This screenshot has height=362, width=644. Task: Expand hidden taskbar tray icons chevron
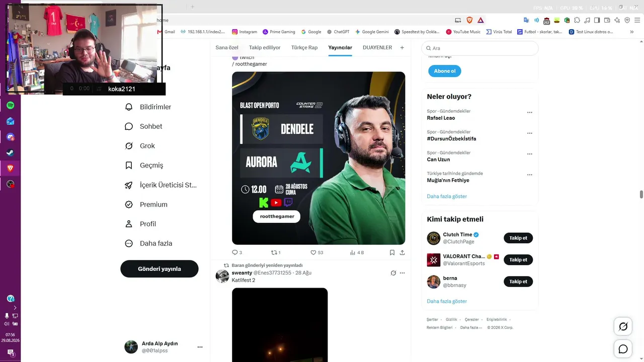pos(15,307)
